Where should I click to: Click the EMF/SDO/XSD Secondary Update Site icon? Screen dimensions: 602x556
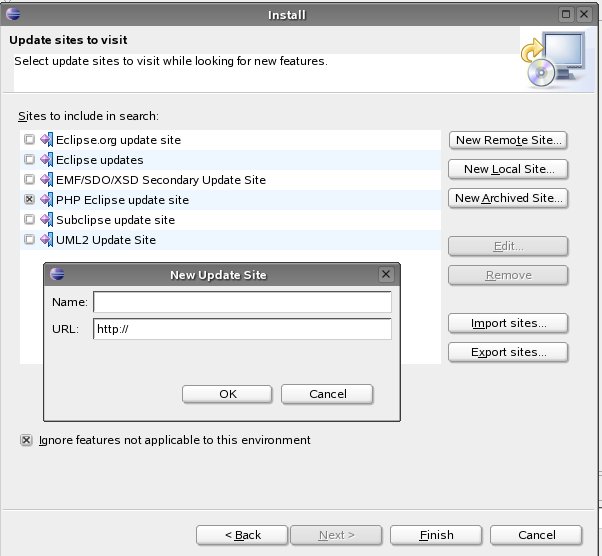(46, 180)
